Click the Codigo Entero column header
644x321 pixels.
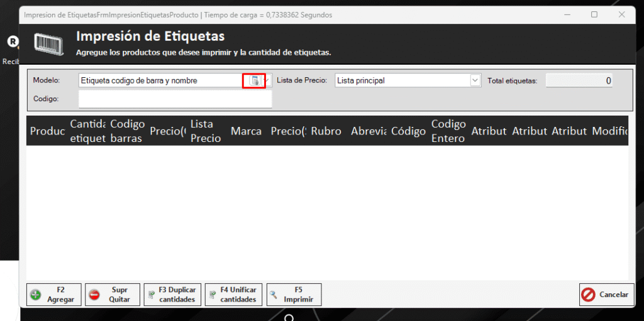click(x=448, y=131)
